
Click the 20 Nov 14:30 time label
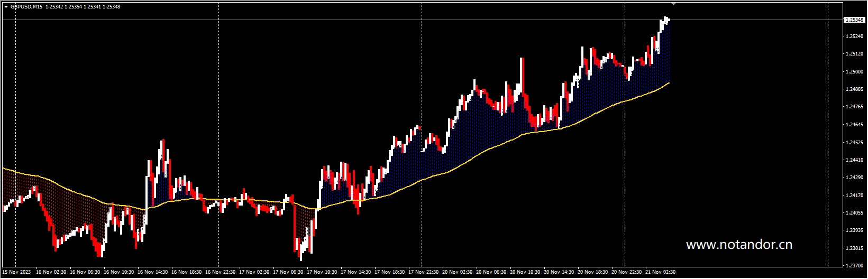pyautogui.click(x=559, y=273)
